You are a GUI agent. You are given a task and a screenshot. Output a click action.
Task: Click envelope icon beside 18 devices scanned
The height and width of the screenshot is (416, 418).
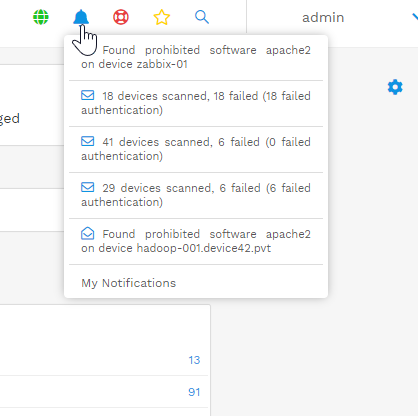coord(88,95)
